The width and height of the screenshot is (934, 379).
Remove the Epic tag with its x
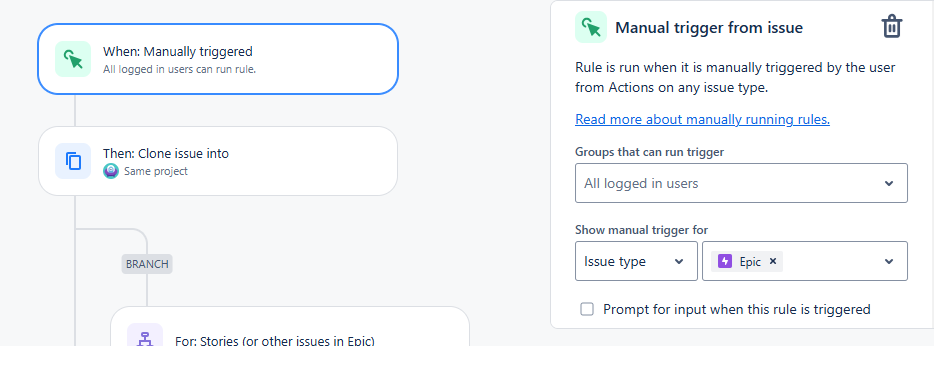(x=773, y=261)
